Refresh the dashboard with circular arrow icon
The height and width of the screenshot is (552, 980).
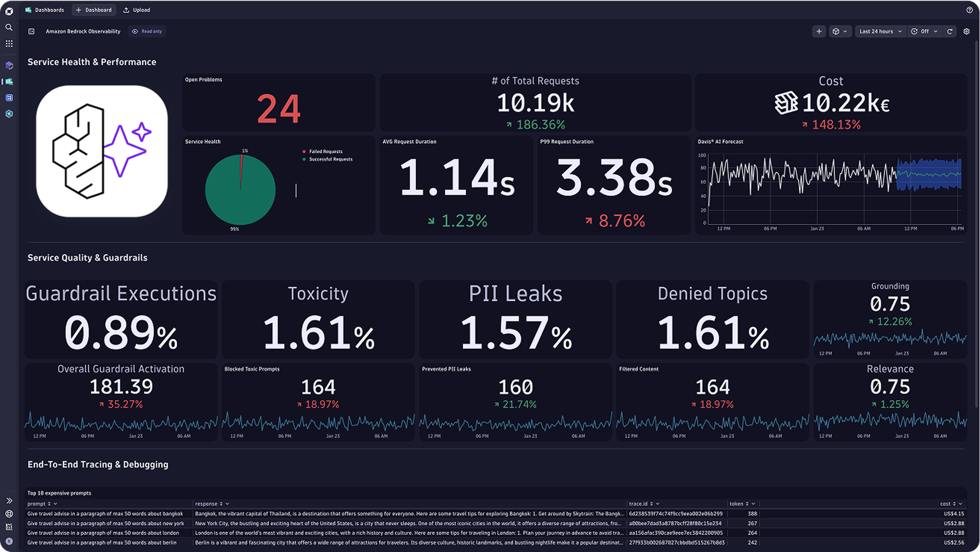(950, 31)
